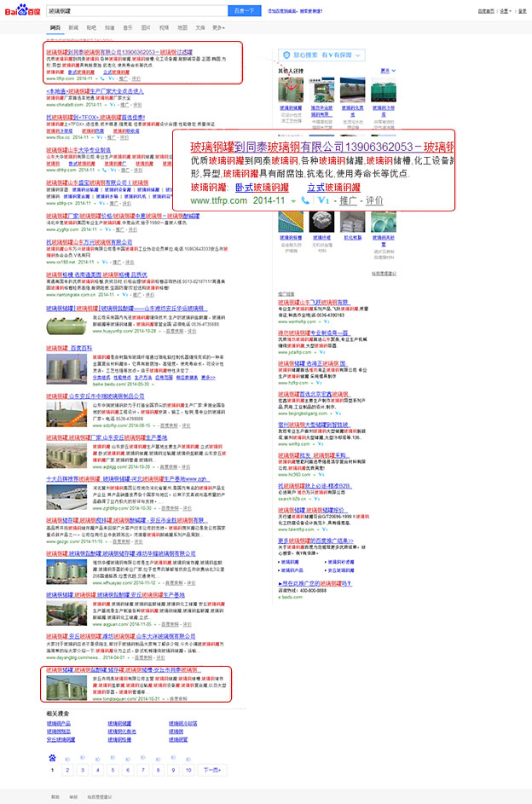
Task: Click the 百度首页 link at top right
Action: click(x=486, y=11)
